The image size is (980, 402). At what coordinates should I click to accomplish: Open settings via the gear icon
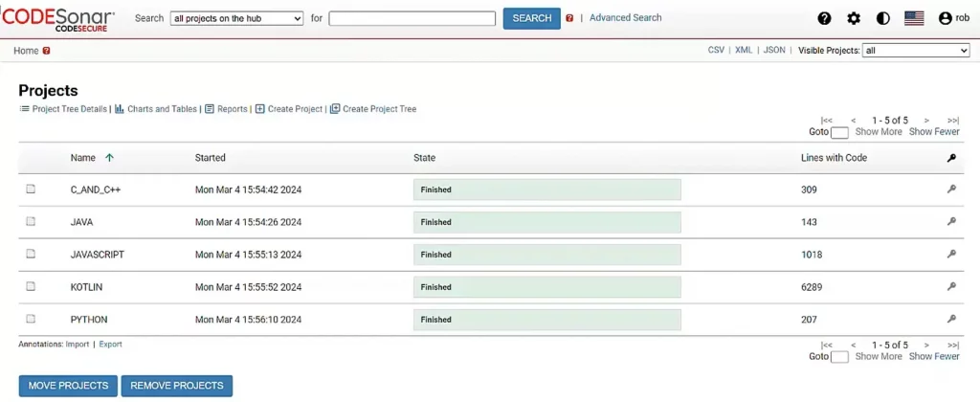pyautogui.click(x=854, y=18)
